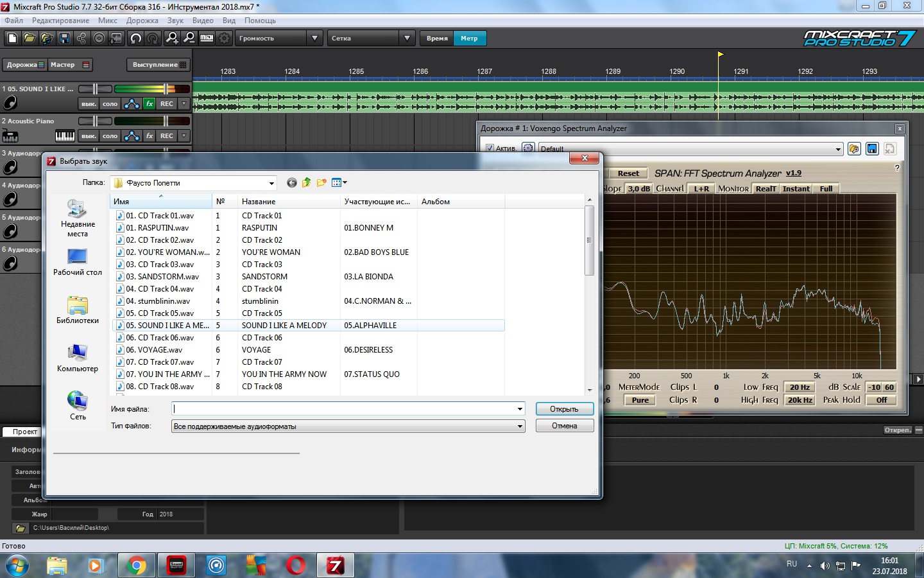Click the mix down to audio file icon
Image resolution: width=924 pixels, height=578 pixels.
click(116, 39)
